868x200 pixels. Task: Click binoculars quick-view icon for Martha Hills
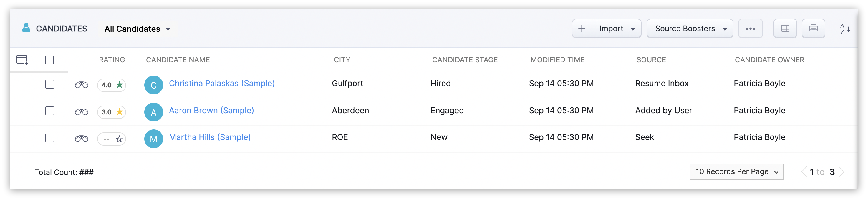point(81,139)
